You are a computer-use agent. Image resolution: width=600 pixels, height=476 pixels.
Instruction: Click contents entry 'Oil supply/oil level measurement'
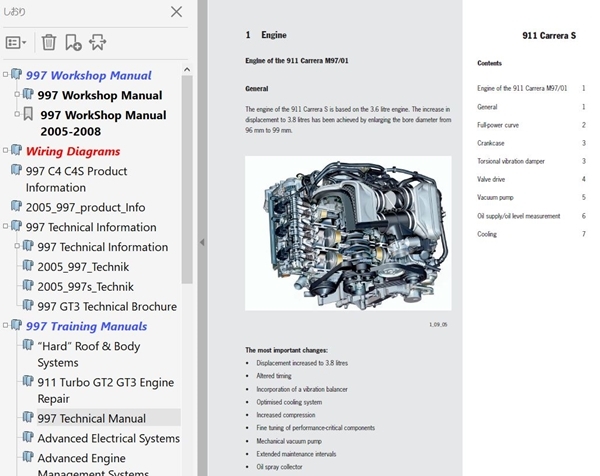point(518,216)
